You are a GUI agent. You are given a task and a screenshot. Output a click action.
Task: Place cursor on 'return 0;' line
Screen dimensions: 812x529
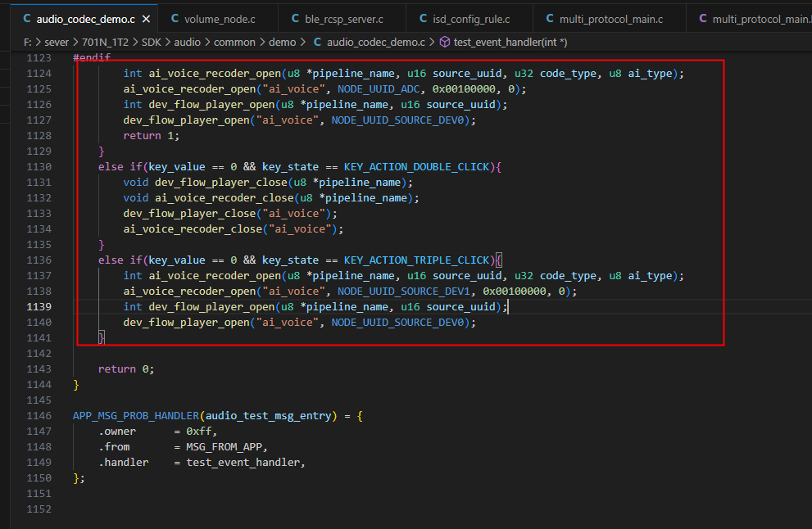click(126, 368)
